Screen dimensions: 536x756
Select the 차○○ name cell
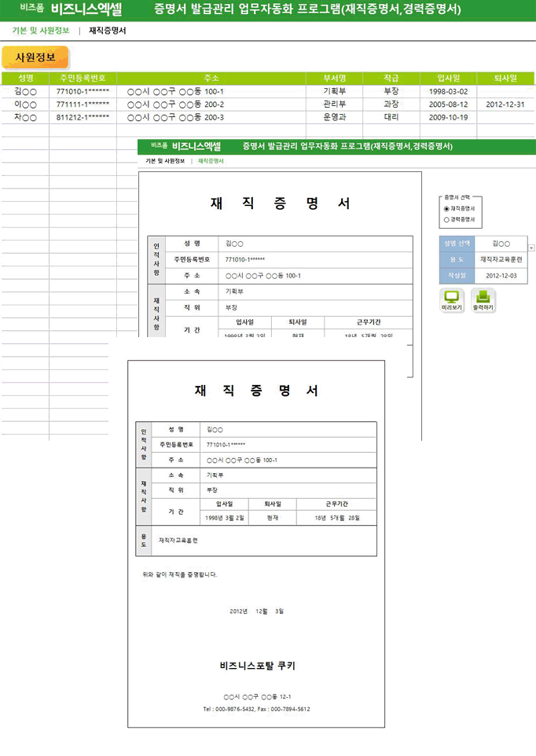point(26,117)
